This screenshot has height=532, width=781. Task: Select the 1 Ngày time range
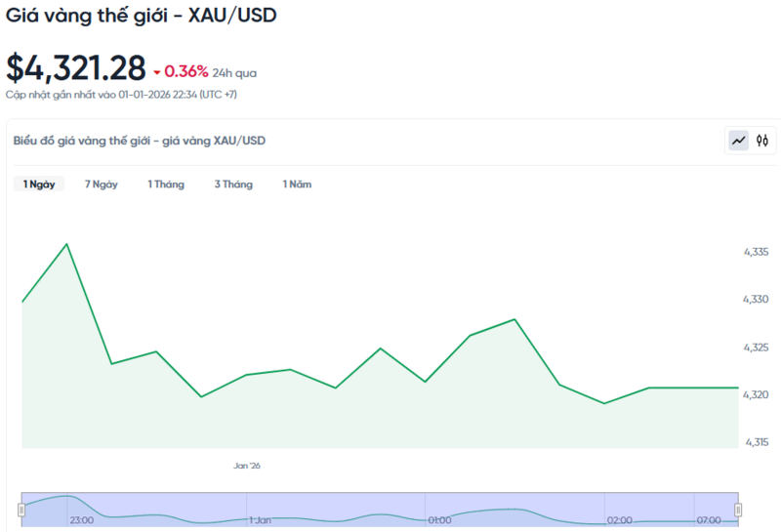[39, 184]
